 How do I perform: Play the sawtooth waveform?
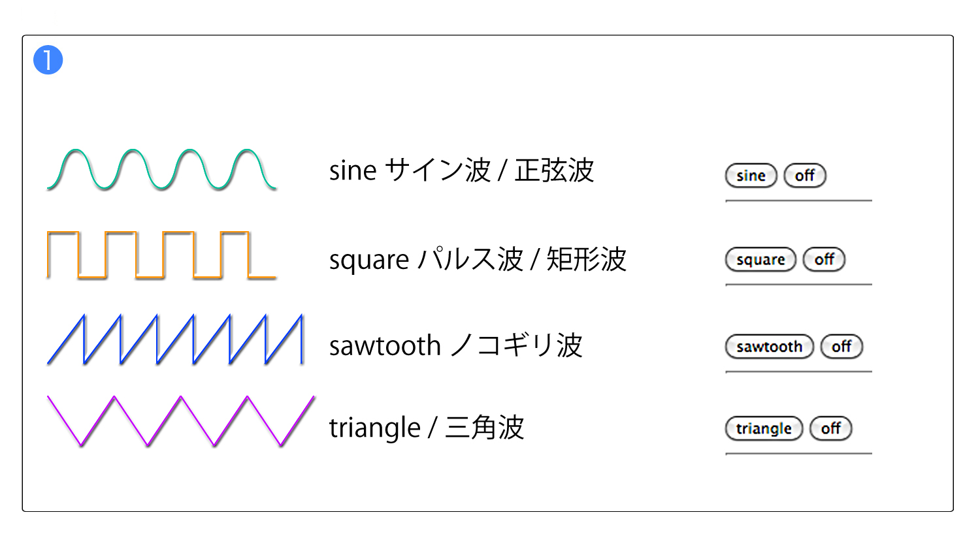(x=770, y=346)
